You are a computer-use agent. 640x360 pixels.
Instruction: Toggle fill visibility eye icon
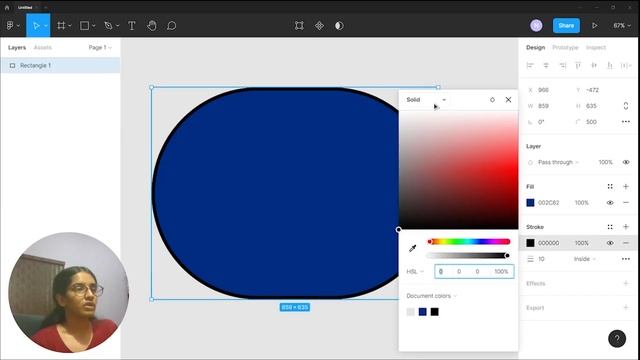[610, 202]
